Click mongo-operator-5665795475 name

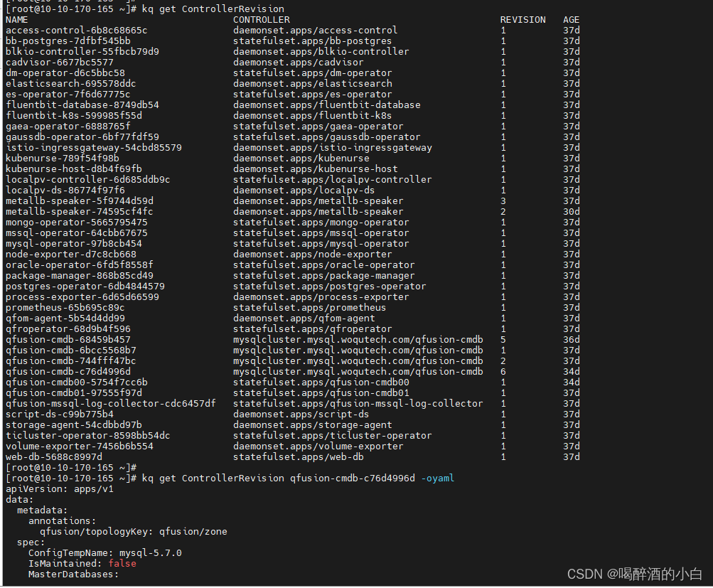76,223
